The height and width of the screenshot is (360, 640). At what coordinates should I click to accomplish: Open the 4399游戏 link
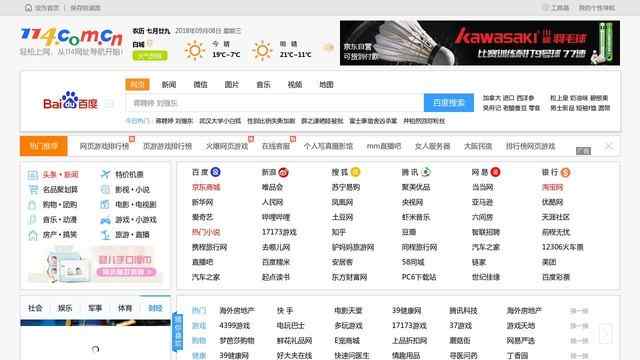234,326
